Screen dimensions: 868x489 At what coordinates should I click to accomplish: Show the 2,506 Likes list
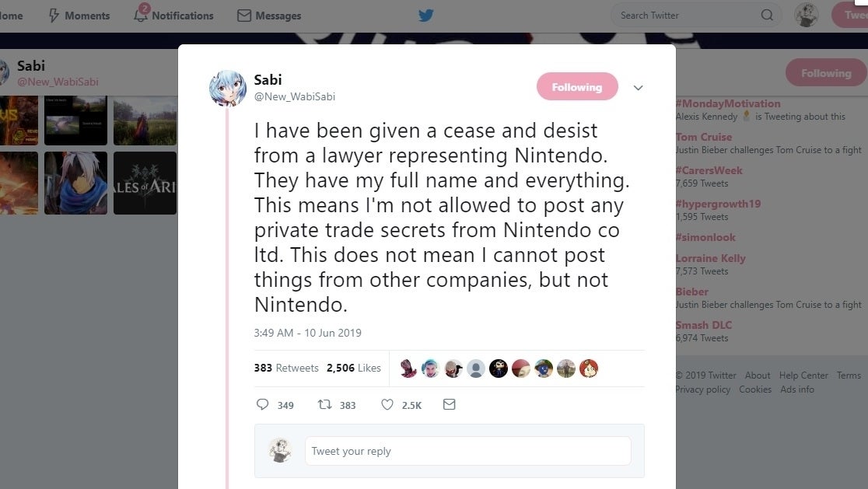click(x=353, y=368)
